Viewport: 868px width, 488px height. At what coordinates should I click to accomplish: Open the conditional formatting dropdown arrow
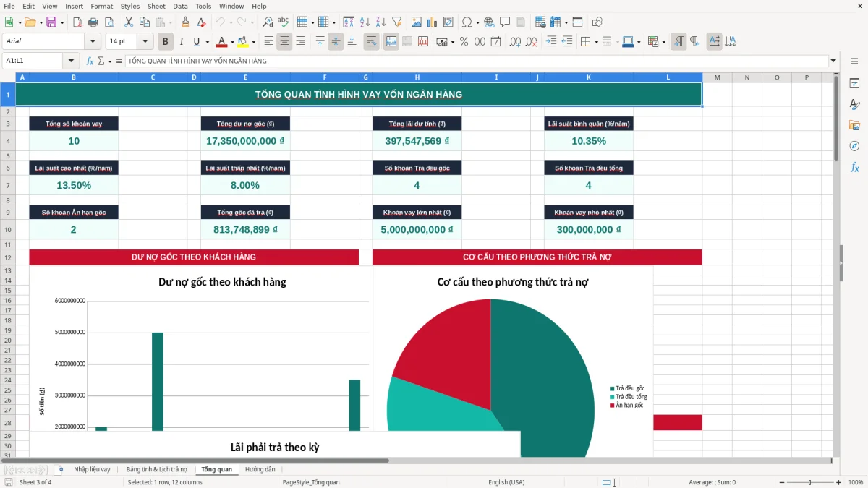click(663, 42)
